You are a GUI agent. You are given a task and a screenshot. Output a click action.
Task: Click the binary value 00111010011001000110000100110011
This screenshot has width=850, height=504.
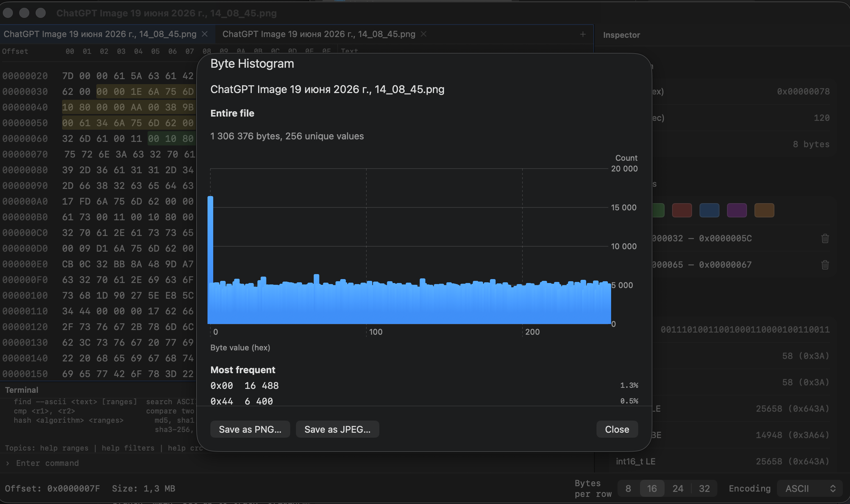[745, 329]
